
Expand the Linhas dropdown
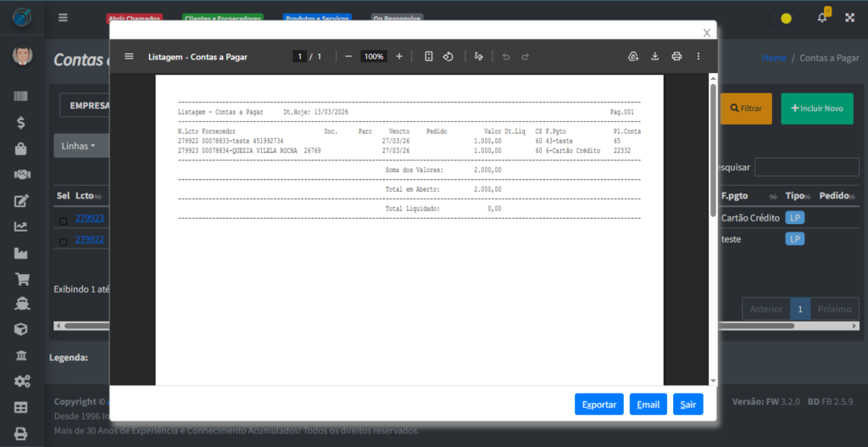click(x=79, y=146)
